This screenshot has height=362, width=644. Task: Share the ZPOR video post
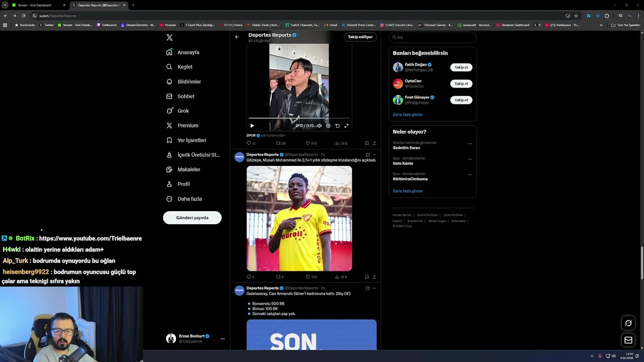(374, 143)
